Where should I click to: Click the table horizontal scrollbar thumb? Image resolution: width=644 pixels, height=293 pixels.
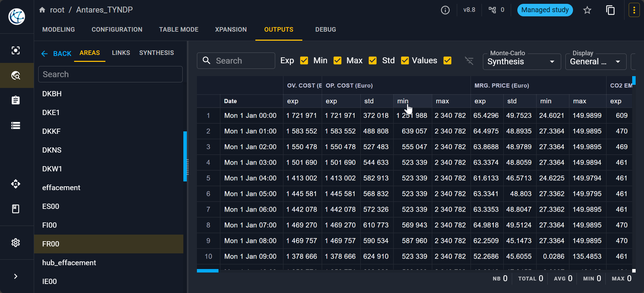[208, 271]
